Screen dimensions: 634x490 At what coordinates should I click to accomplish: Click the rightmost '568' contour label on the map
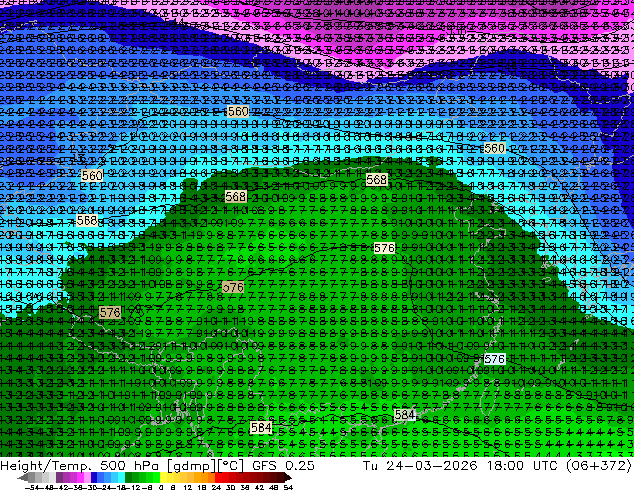pyautogui.click(x=376, y=180)
